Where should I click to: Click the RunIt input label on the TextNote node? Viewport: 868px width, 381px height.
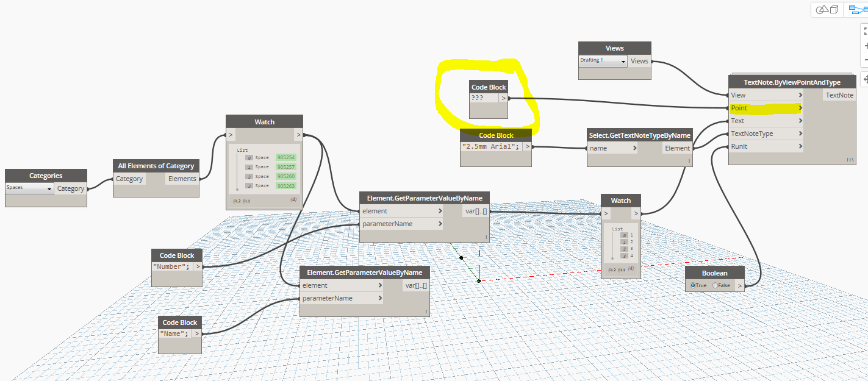click(739, 146)
